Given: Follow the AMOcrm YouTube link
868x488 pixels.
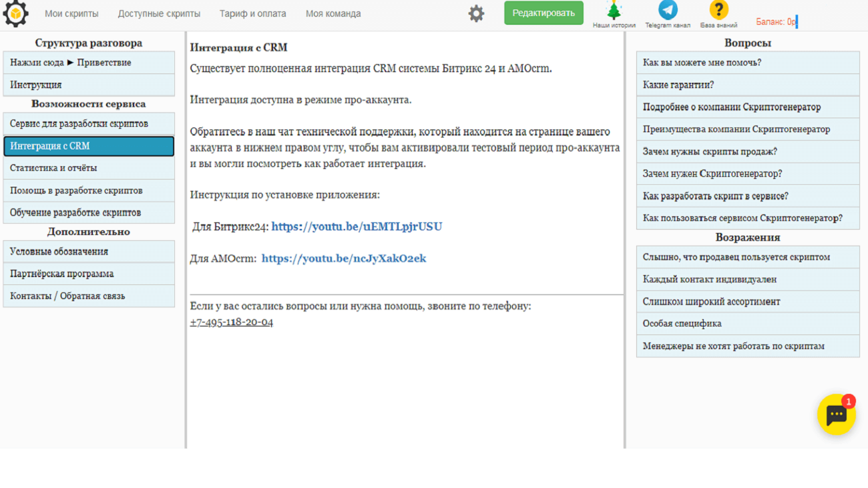Looking at the screenshot, I should point(343,258).
